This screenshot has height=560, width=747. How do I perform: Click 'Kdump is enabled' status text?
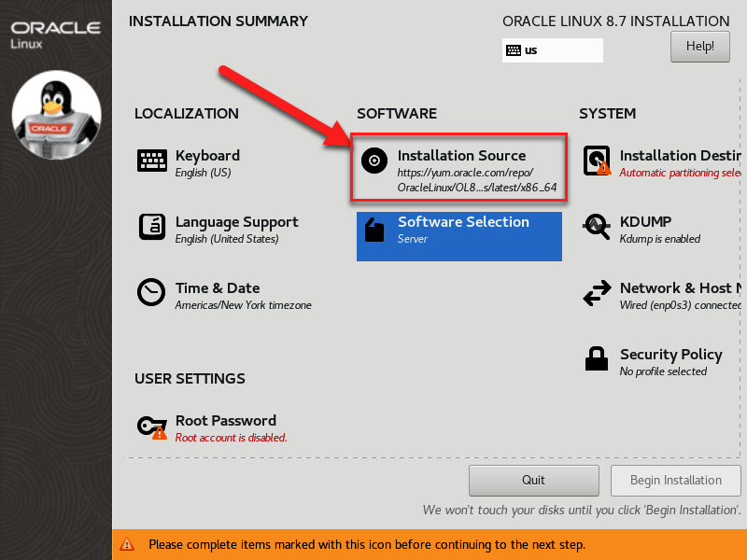660,239
